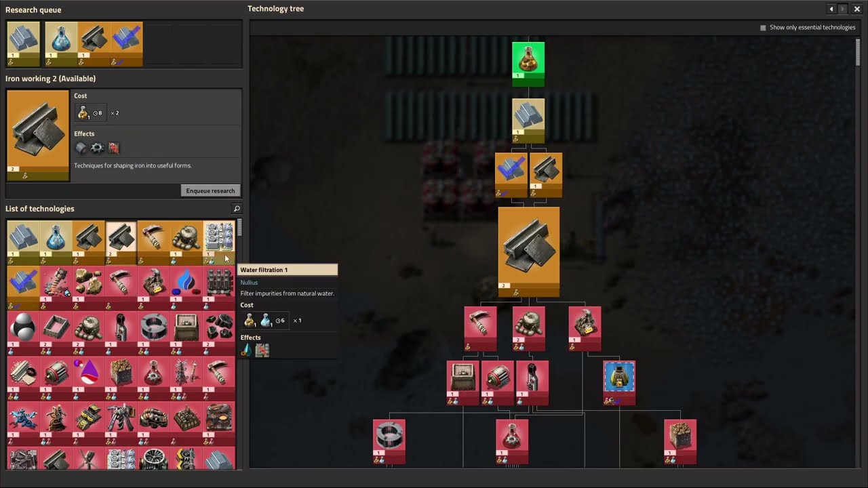
Task: Click 'List of technologies' heading
Action: 40,209
